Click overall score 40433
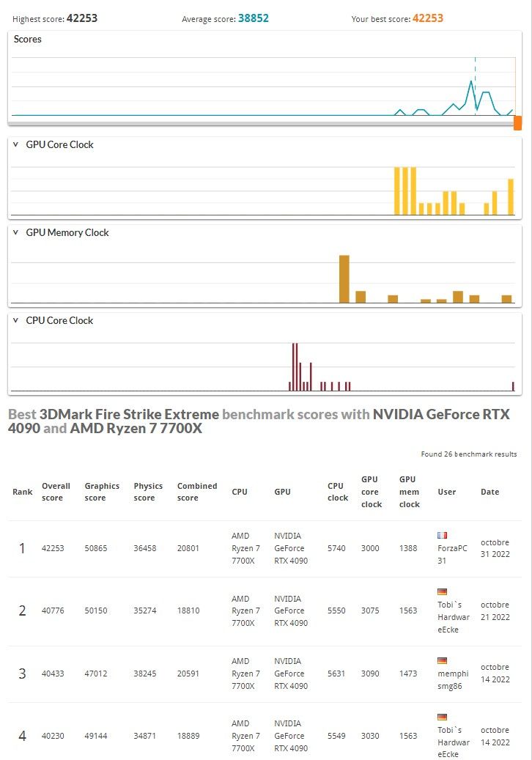The height and width of the screenshot is (760, 532). coord(53,674)
